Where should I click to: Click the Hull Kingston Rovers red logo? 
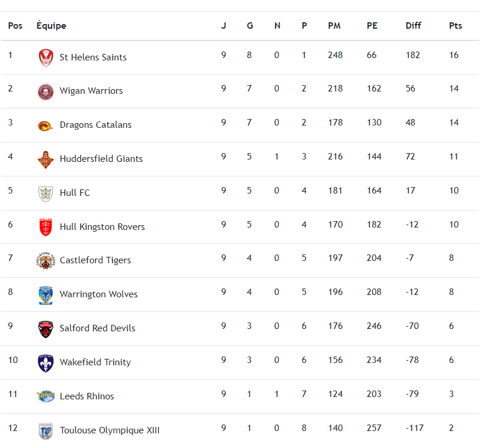pos(46,227)
